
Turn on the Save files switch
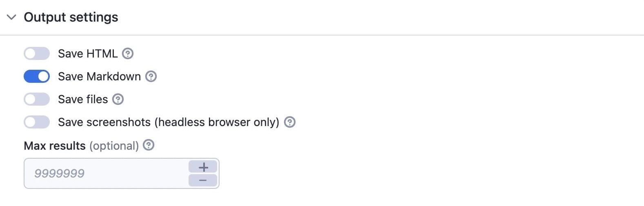37,99
